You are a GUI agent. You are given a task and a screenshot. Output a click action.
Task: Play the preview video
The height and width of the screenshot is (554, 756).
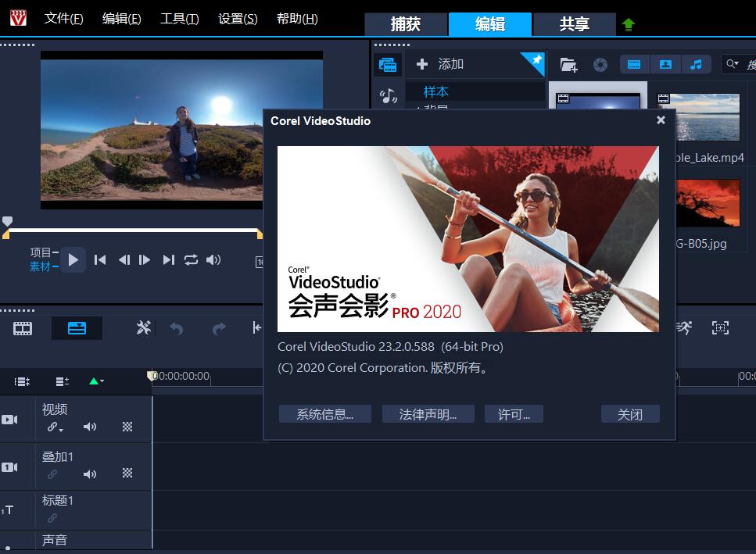pos(73,260)
